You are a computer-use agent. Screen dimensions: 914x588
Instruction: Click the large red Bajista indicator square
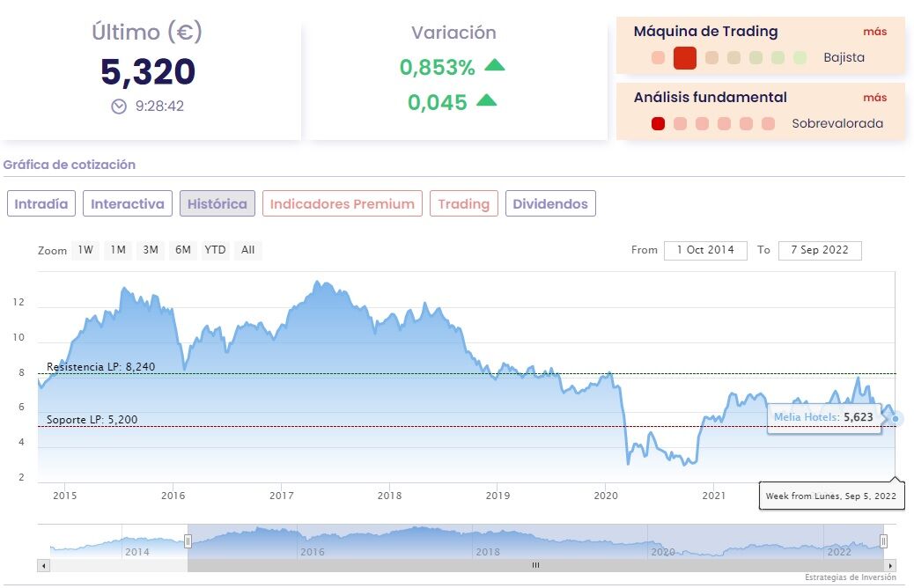[685, 58]
